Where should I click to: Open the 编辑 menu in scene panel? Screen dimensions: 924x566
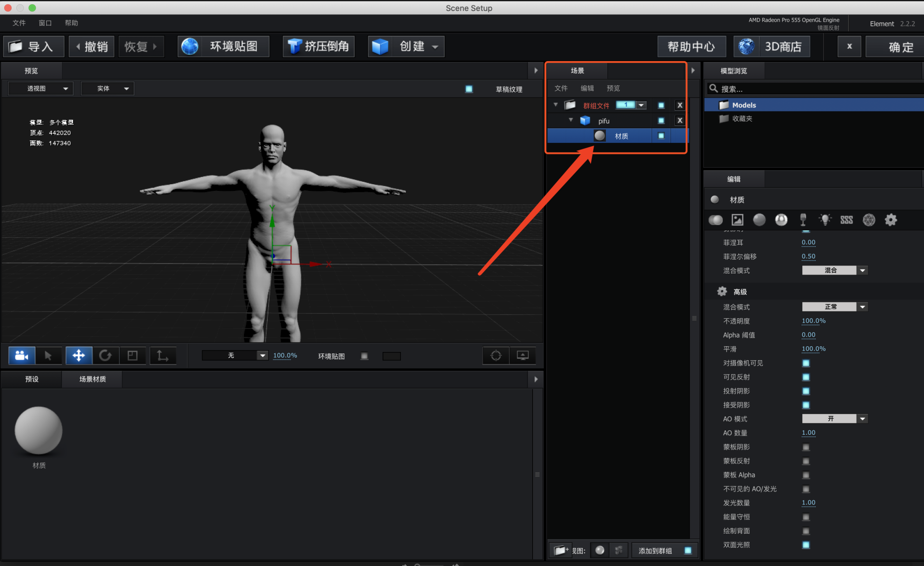point(587,88)
